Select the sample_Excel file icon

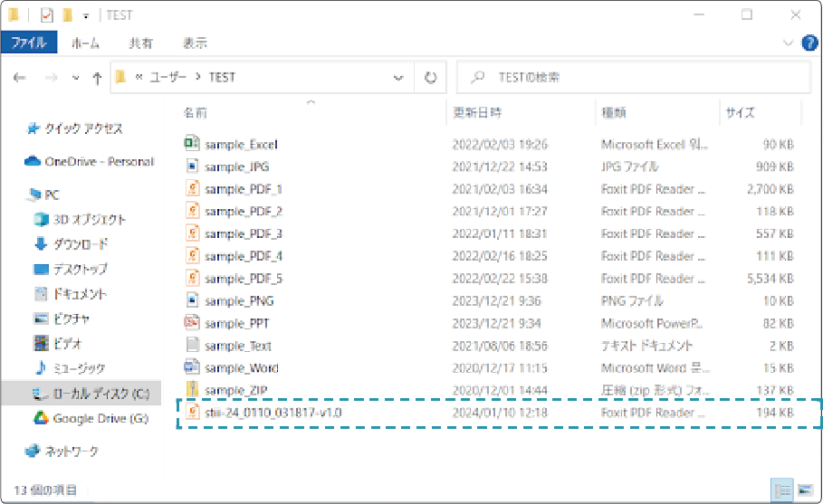(192, 144)
